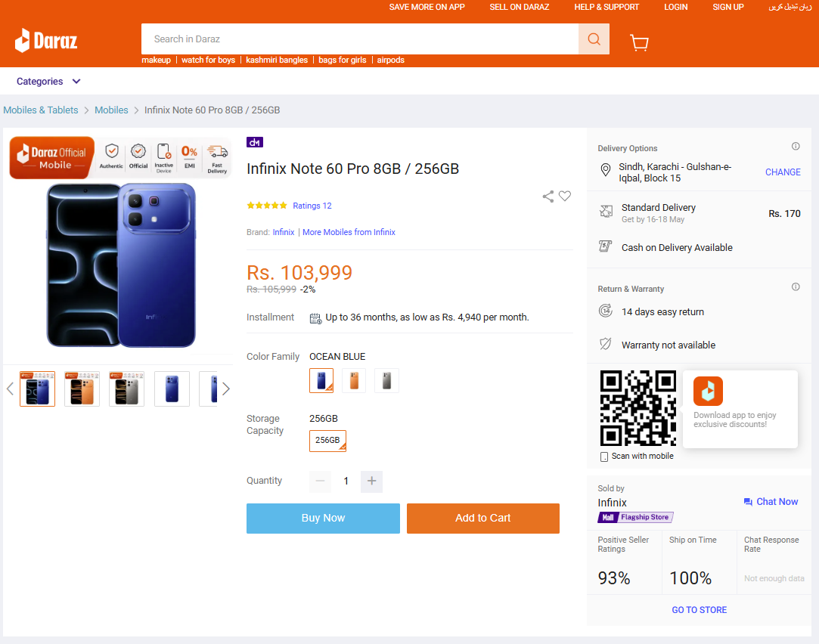Click the five-star rating icons
This screenshot has width=819, height=644.
(x=267, y=206)
